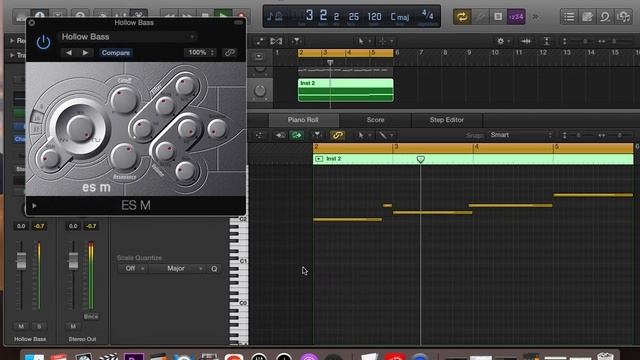Go to the previous plug-in preset
The image size is (640, 360).
tap(69, 53)
